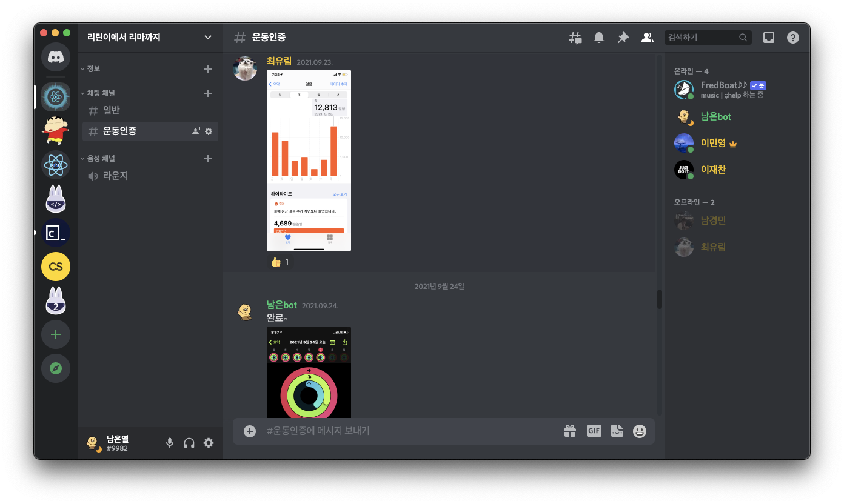Select the 운동인증 channel in sidebar
Viewport: 844px width, 504px height.
tap(150, 131)
